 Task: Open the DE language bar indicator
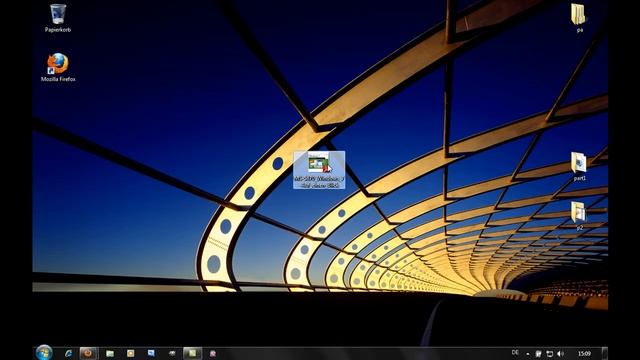(515, 353)
